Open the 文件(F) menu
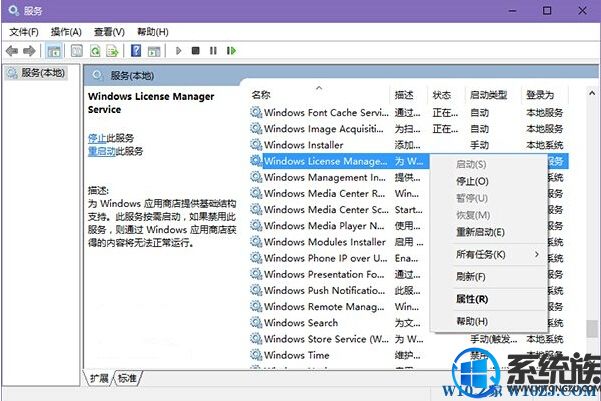 click(x=24, y=32)
